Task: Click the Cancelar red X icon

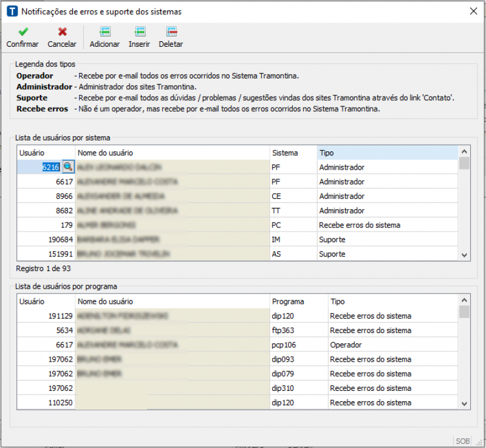Action: click(x=62, y=32)
